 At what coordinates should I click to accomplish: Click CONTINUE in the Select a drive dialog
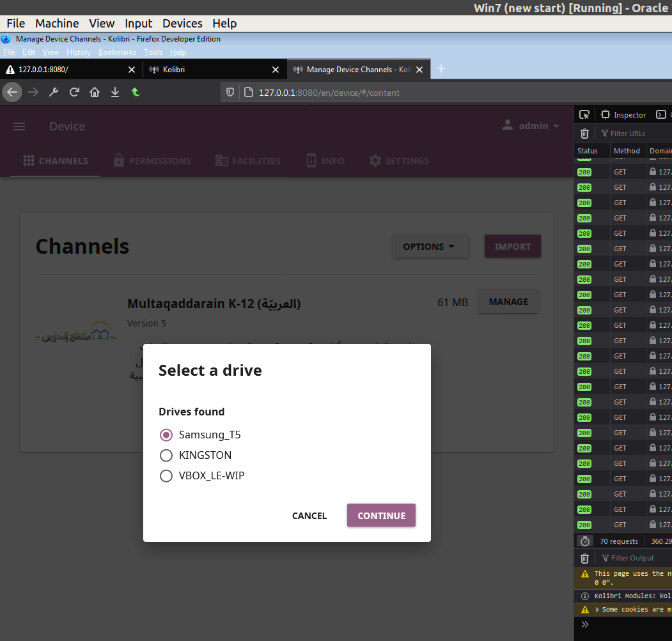pos(381,515)
